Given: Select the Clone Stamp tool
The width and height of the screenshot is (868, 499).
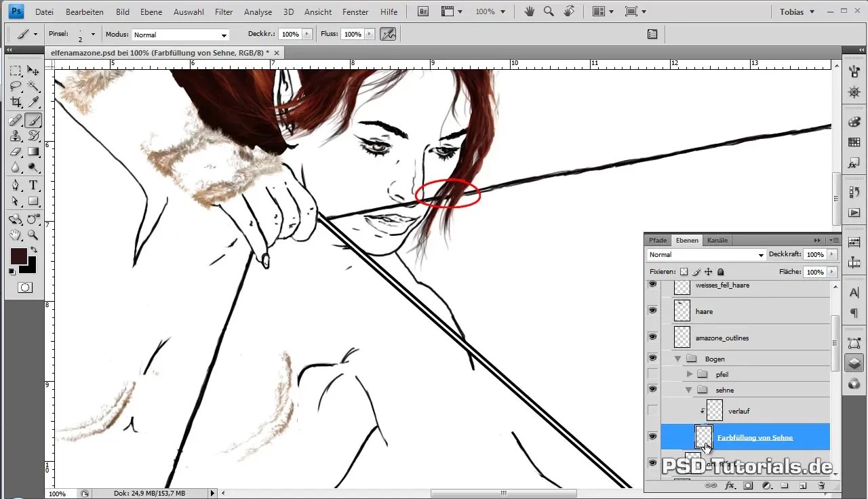Looking at the screenshot, I should [16, 136].
